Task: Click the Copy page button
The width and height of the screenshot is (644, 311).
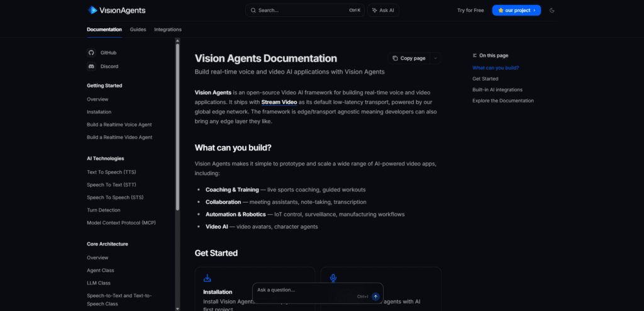Action: (x=409, y=59)
